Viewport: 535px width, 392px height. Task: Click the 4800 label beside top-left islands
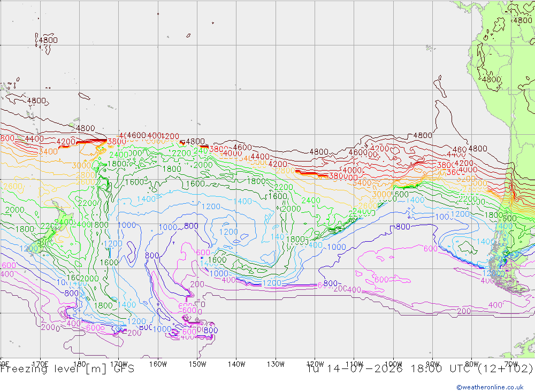coord(48,40)
